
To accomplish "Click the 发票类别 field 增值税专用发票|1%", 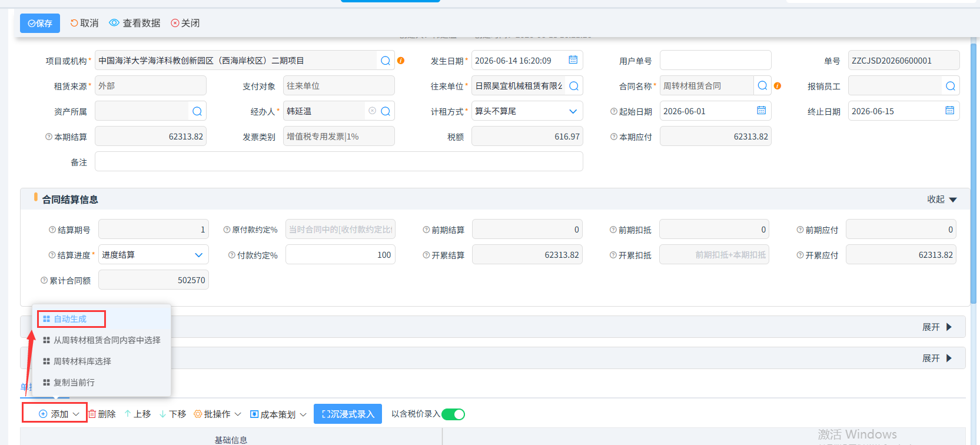I will pyautogui.click(x=339, y=136).
